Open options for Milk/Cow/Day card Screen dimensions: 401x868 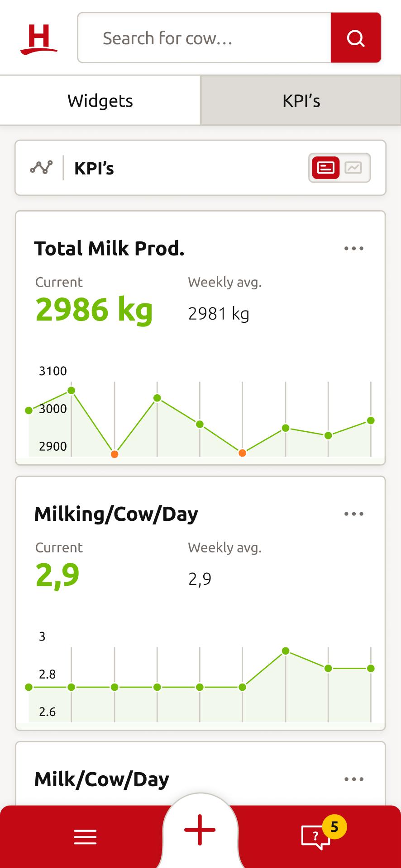tap(353, 779)
